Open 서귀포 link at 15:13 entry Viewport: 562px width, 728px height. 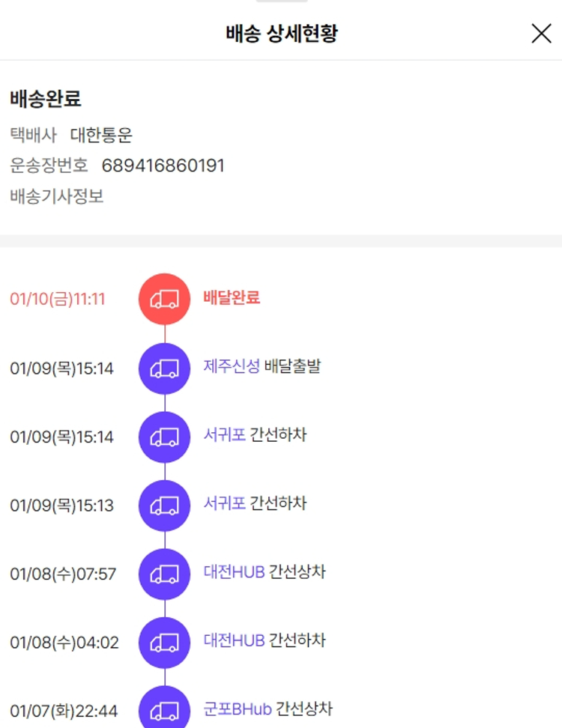pos(225,504)
